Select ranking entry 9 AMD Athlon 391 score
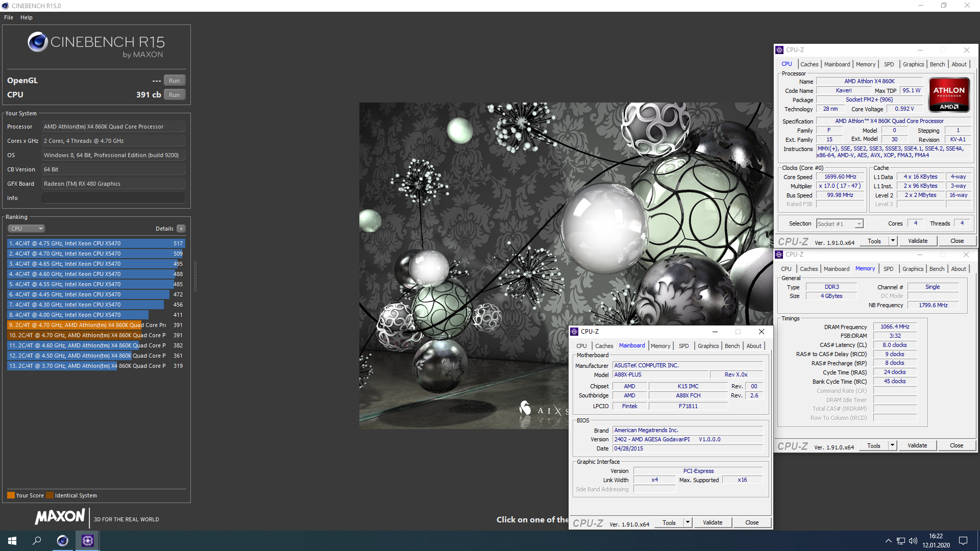The width and height of the screenshot is (980, 551). point(96,325)
